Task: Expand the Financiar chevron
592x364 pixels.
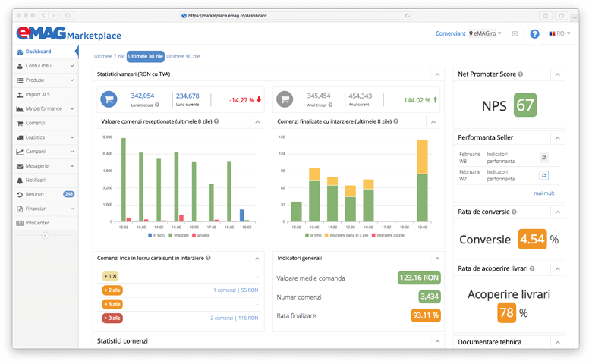Action: (x=72, y=209)
